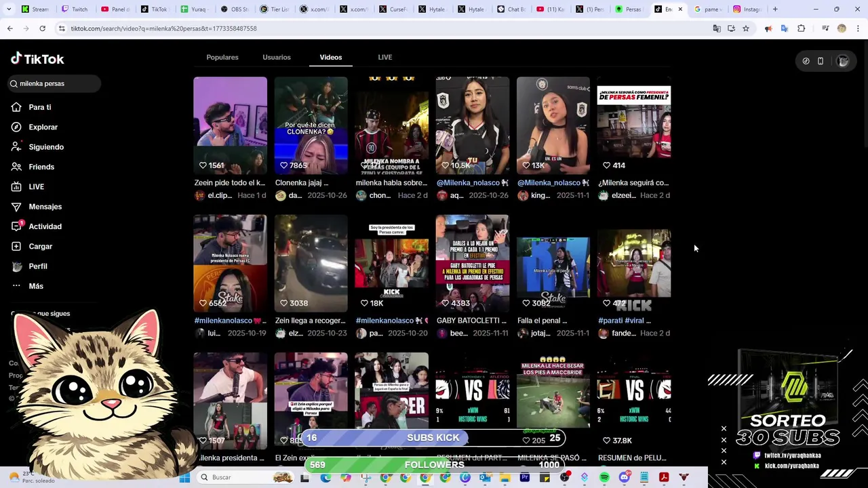Open a new browser tab

(x=775, y=9)
